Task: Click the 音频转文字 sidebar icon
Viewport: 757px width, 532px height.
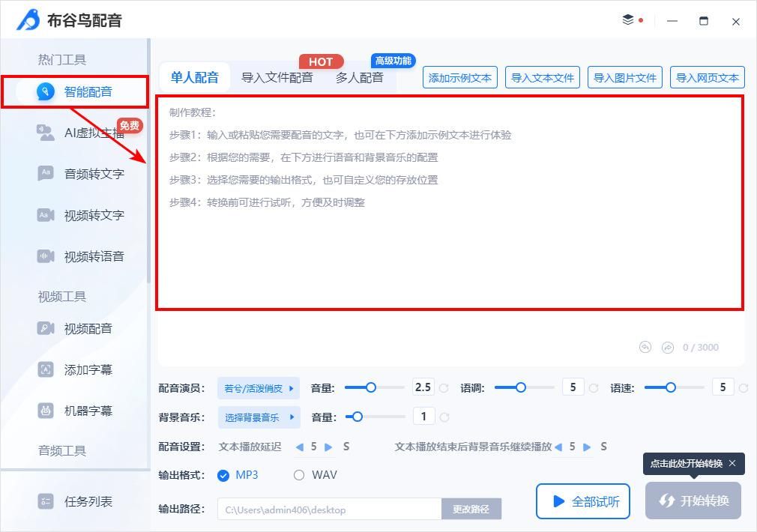Action: pyautogui.click(x=46, y=173)
